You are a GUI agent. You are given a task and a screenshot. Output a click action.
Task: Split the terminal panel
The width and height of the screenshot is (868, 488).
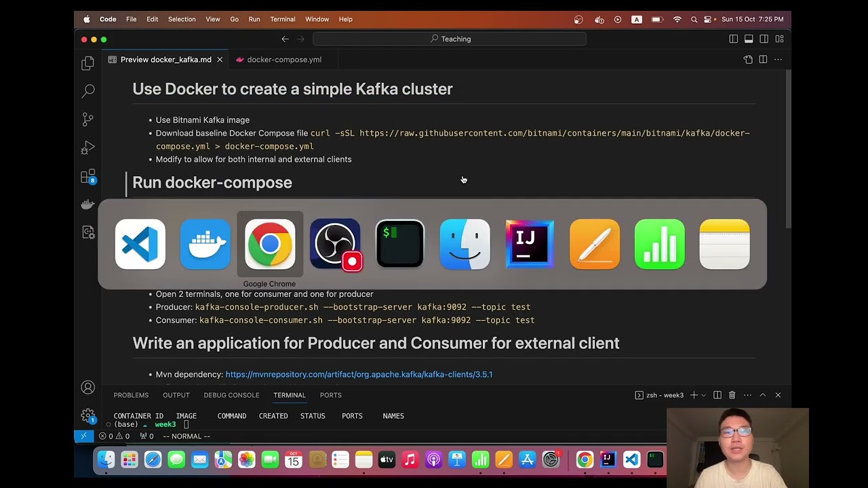pyautogui.click(x=717, y=395)
